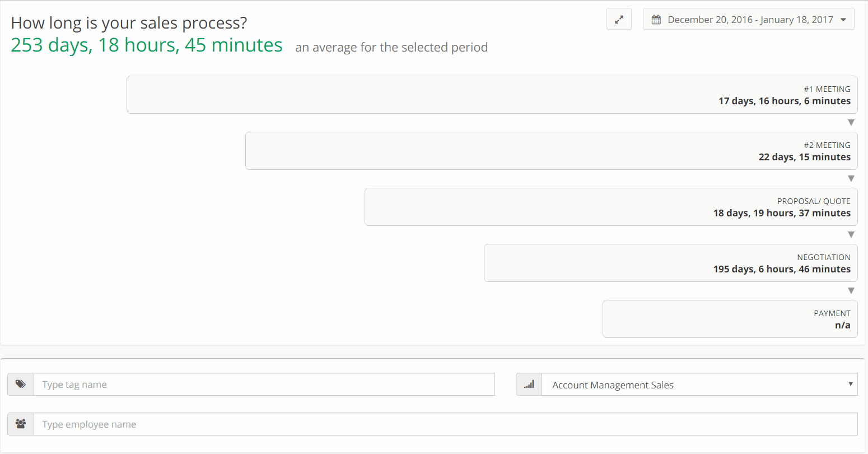Viewport: 868px width, 454px height.
Task: Select the Payment stage bar
Action: pyautogui.click(x=730, y=319)
